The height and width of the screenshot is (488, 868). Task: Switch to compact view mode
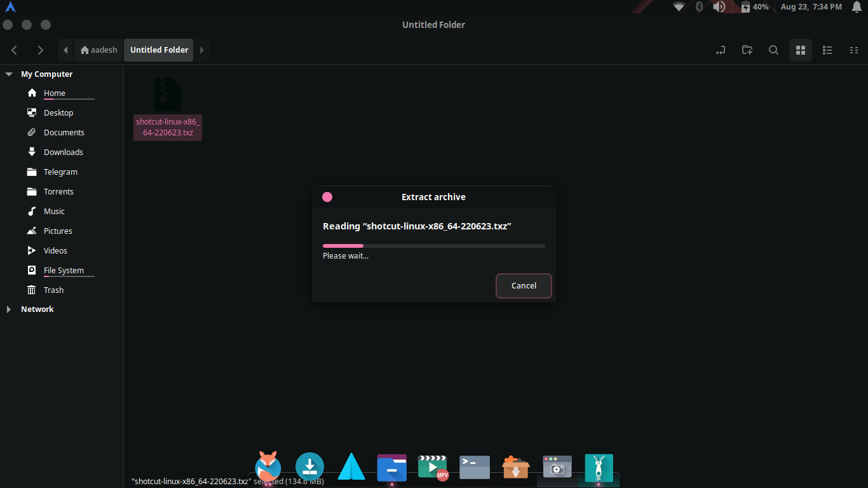pyautogui.click(x=854, y=50)
